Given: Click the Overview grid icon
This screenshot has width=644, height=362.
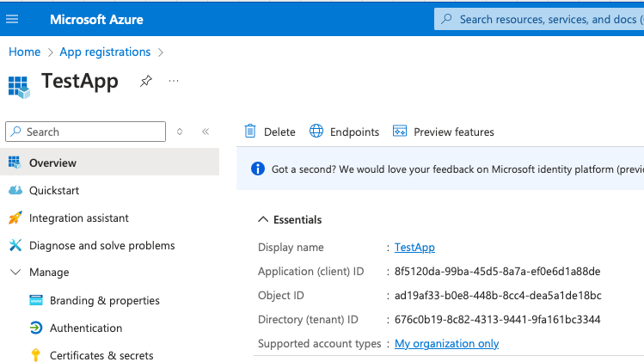Looking at the screenshot, I should pos(15,163).
